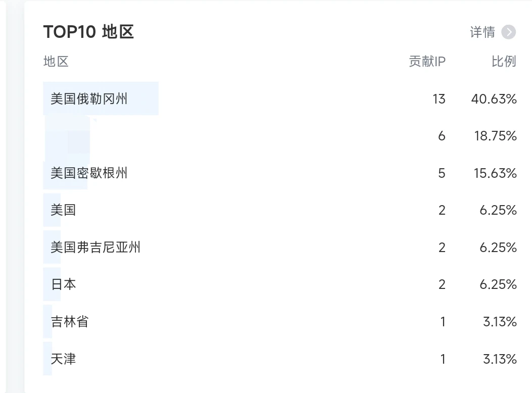This screenshot has width=532, height=393.
Task: Click the contributed IP count 13
Action: tap(439, 99)
